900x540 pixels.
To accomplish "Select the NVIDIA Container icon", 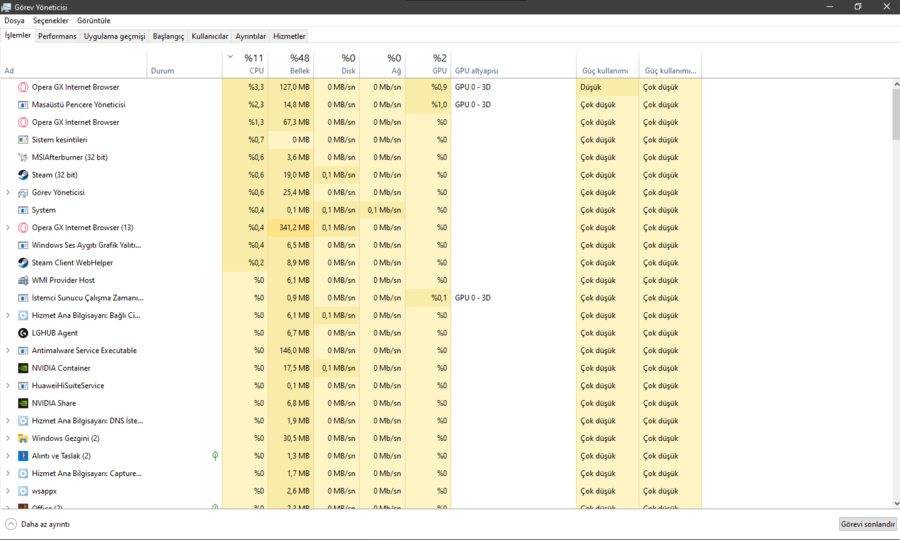I will pyautogui.click(x=23, y=368).
